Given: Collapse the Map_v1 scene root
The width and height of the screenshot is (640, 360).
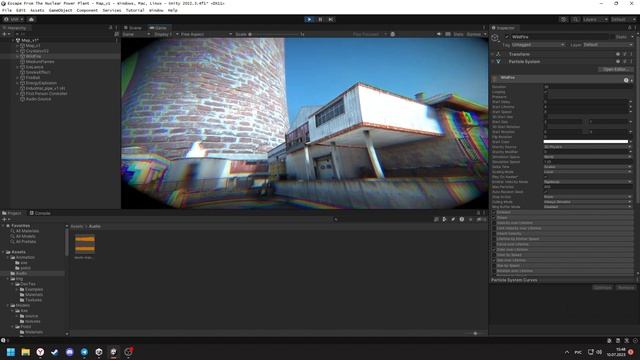Looking at the screenshot, I should click(x=13, y=40).
